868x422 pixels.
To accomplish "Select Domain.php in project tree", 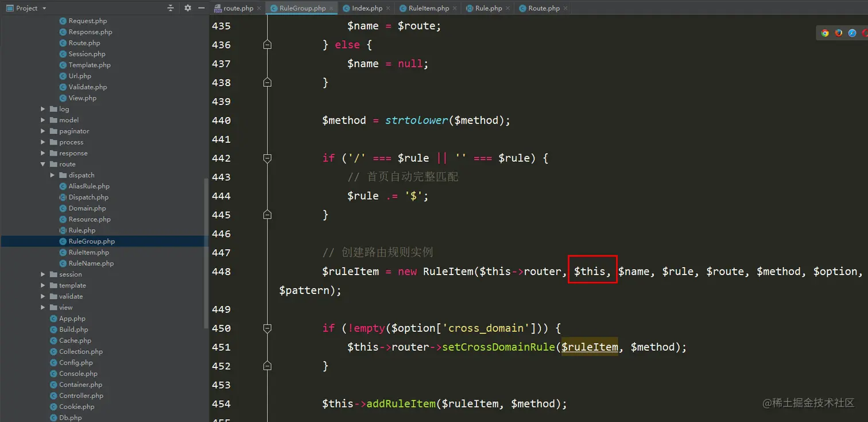I will 83,208.
